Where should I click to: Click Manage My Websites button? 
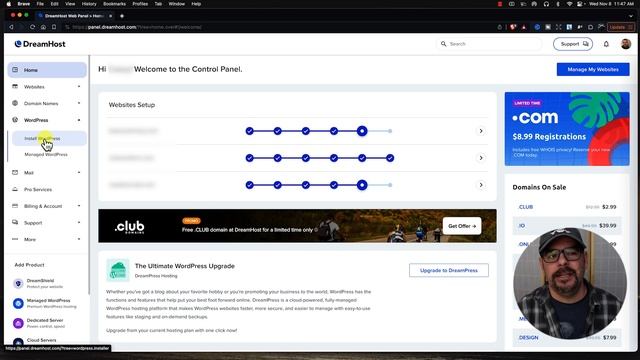[x=593, y=69]
